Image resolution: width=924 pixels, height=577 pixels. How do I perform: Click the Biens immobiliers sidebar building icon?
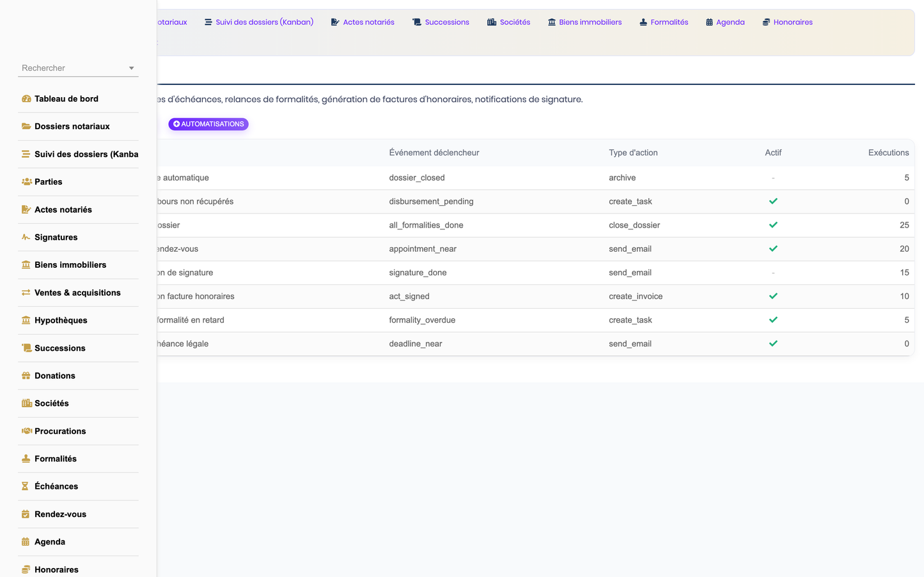point(26,265)
